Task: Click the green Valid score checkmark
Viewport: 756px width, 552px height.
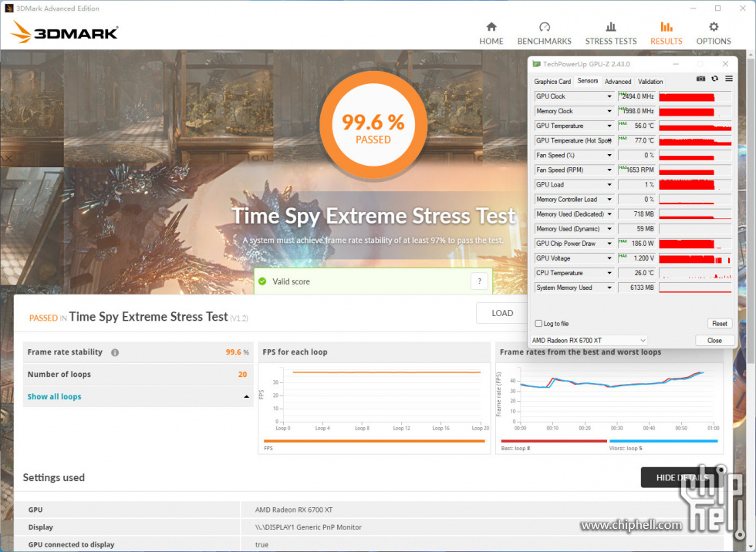Action: 262,281
